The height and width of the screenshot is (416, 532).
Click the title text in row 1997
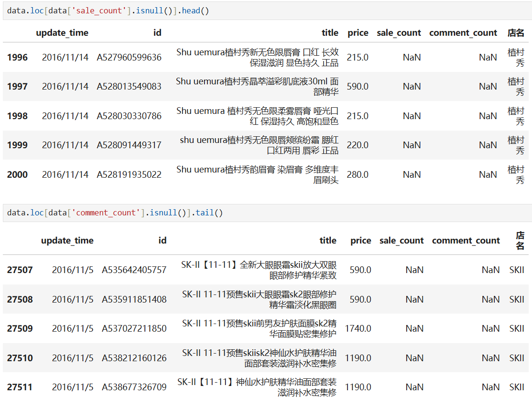(257, 86)
